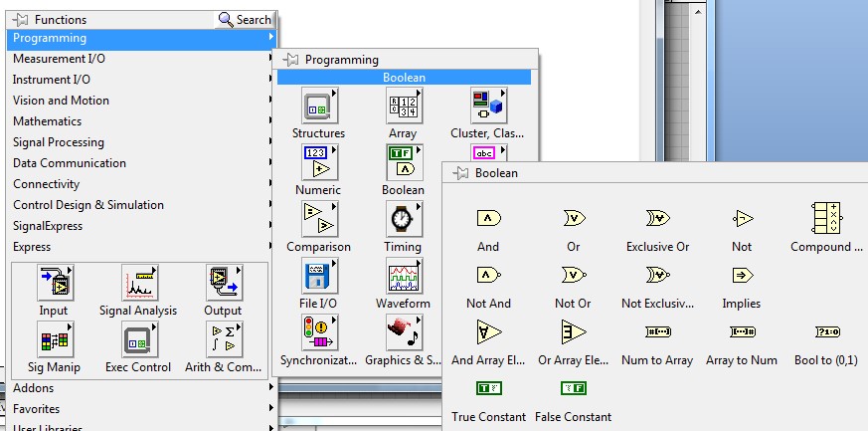
Task: Select the Compound Arithmetic function
Action: pyautogui.click(x=826, y=218)
